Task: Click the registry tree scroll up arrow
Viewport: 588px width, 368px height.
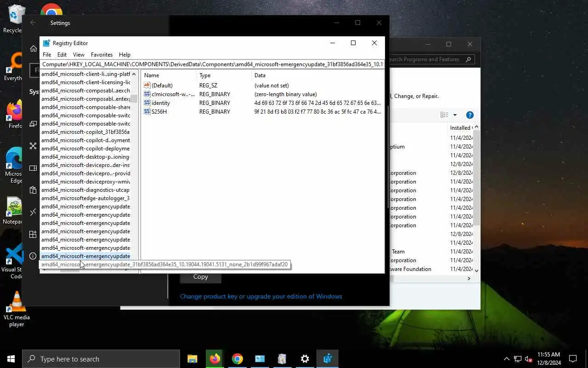Action: pyautogui.click(x=134, y=74)
